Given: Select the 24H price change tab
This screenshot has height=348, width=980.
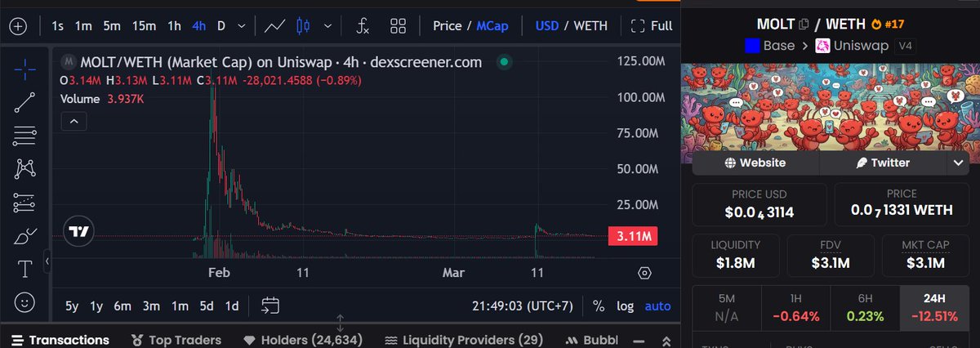Looking at the screenshot, I should 935,308.
